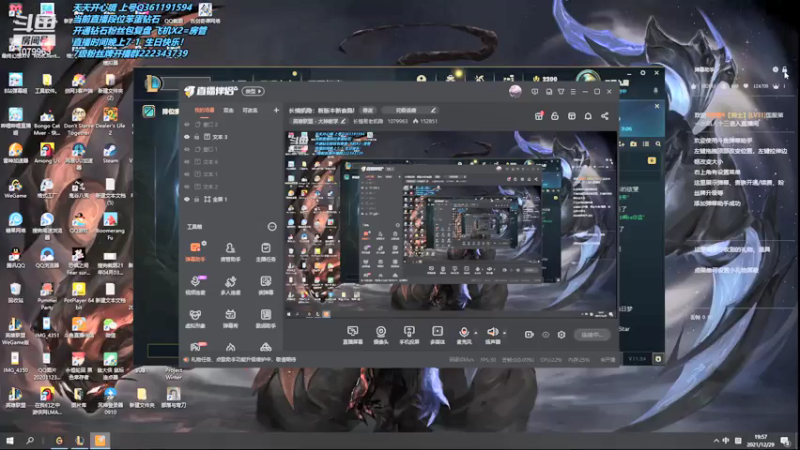Viewport: 800px width, 450px height.
Task: Show hidden system tray icons
Action: [716, 440]
